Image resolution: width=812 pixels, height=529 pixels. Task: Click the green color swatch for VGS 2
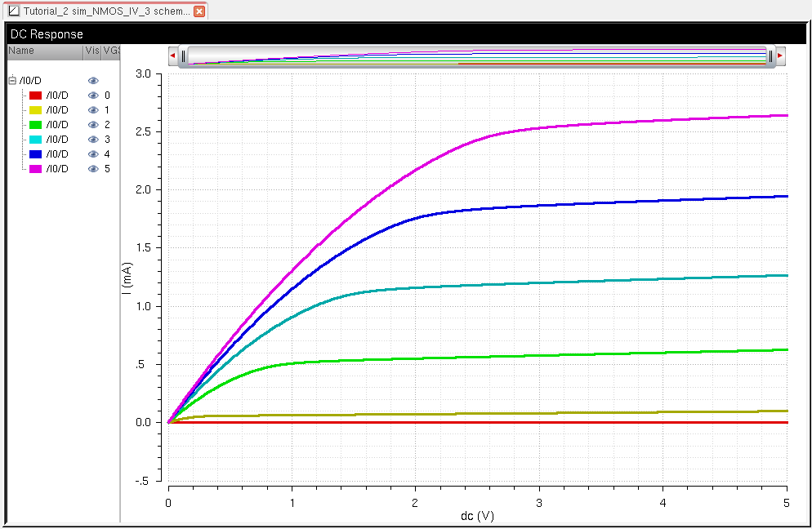click(35, 124)
